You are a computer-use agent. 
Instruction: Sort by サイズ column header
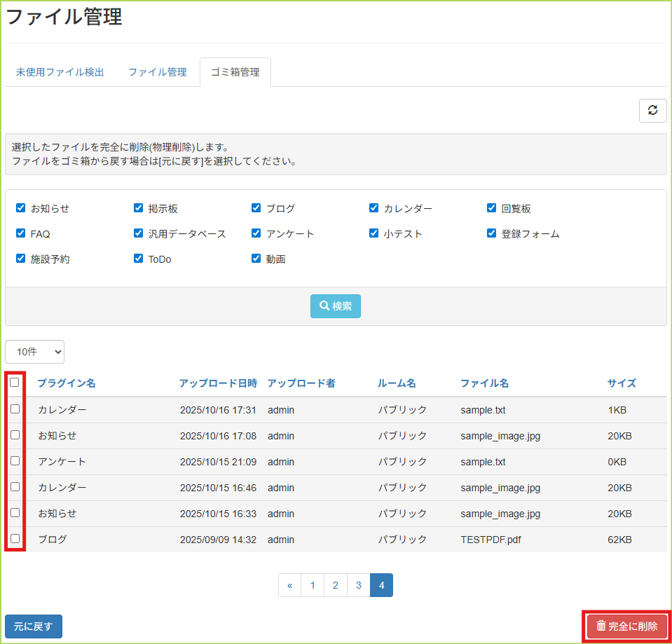pos(622,383)
